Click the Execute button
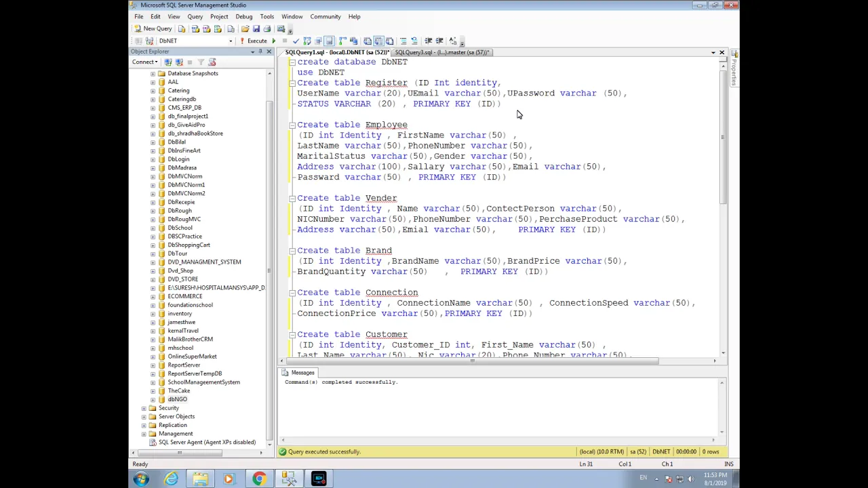Screen dimensions: 868x488 (x=253, y=41)
